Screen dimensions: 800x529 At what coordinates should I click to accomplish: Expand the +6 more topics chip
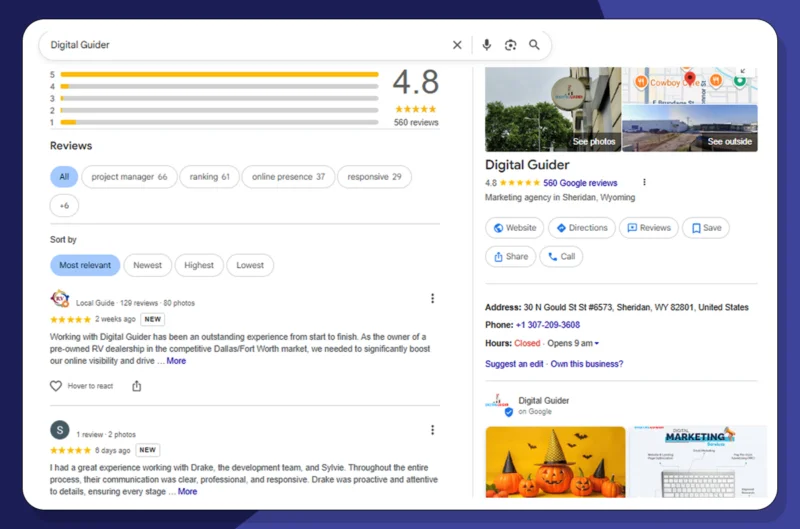click(64, 206)
